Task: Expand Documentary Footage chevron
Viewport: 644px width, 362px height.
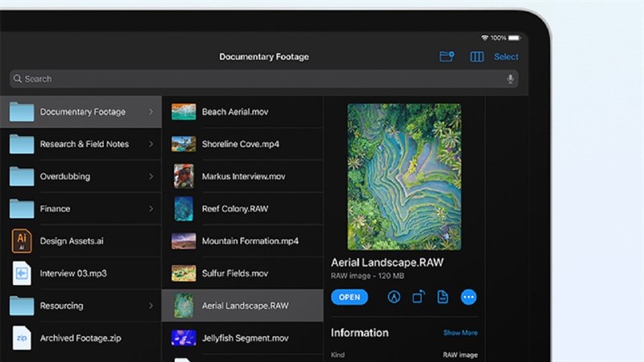Action: click(x=151, y=112)
